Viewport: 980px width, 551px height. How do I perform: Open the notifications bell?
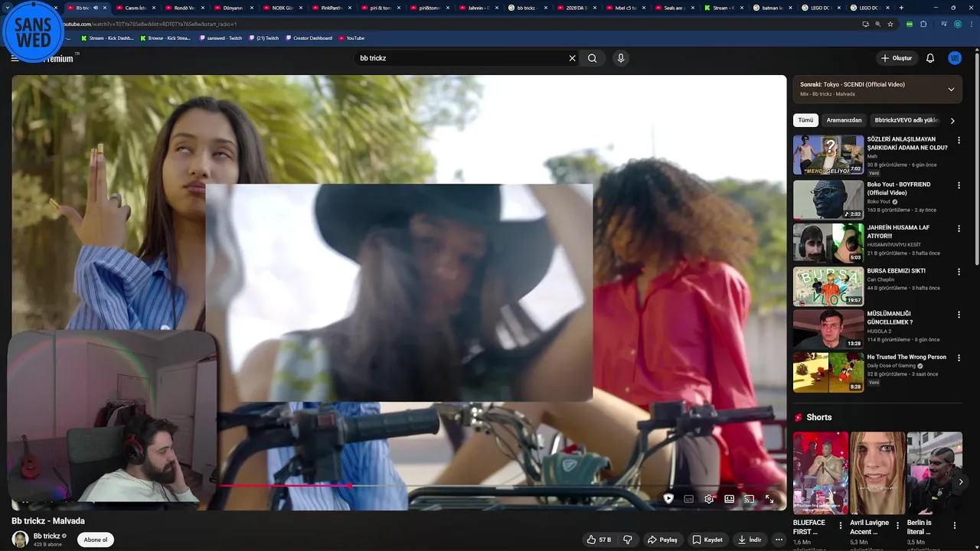[x=930, y=58]
